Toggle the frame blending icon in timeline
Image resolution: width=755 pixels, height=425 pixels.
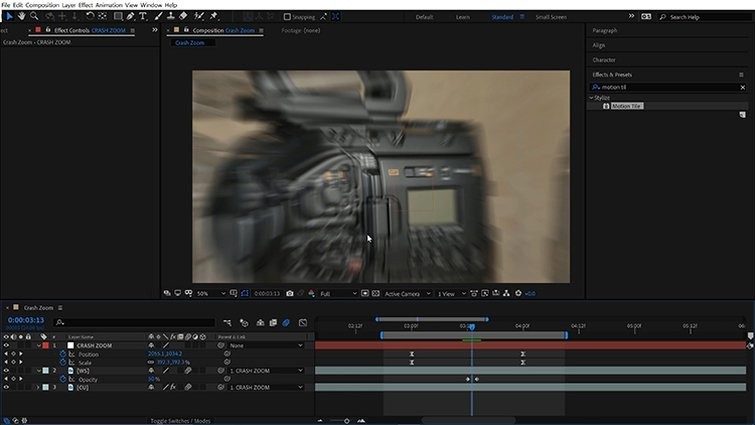pyautogui.click(x=273, y=322)
